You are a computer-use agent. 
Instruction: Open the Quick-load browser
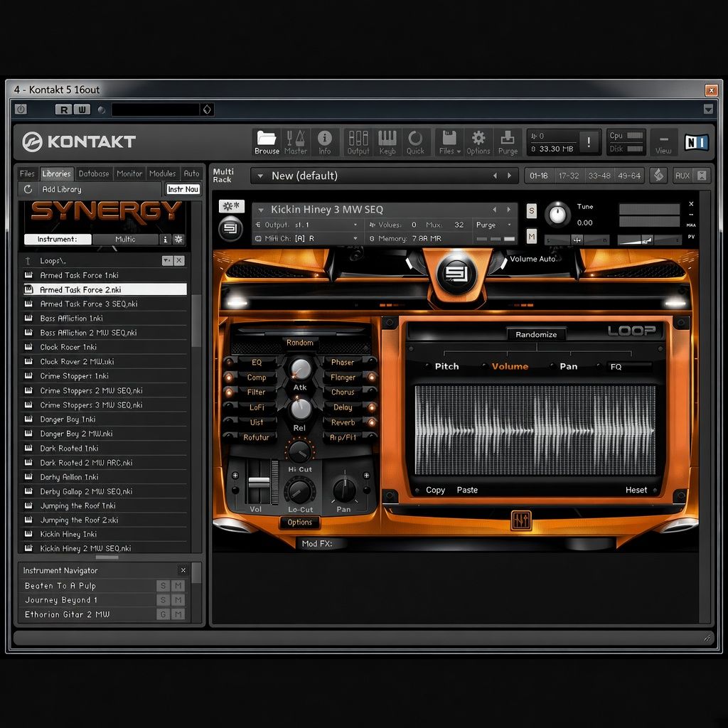tap(415, 142)
